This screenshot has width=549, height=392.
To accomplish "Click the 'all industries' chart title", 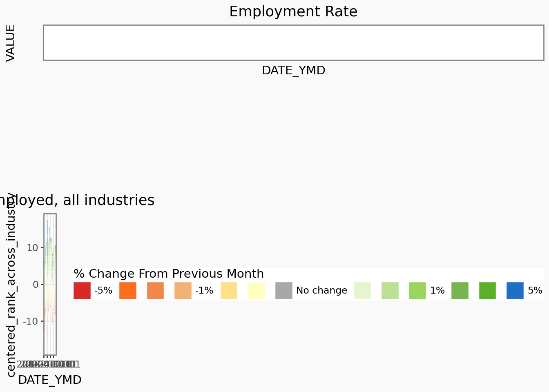I will point(78,200).
